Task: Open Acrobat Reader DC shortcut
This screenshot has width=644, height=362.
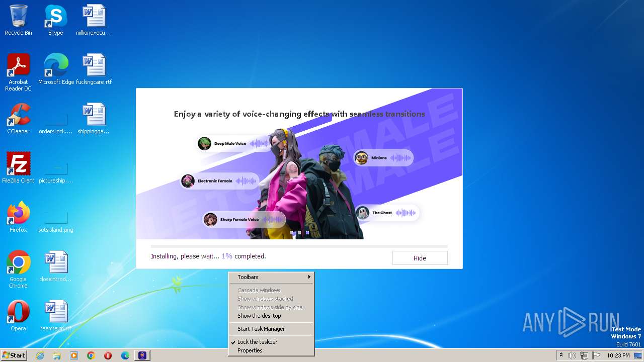Action: pyautogui.click(x=18, y=72)
